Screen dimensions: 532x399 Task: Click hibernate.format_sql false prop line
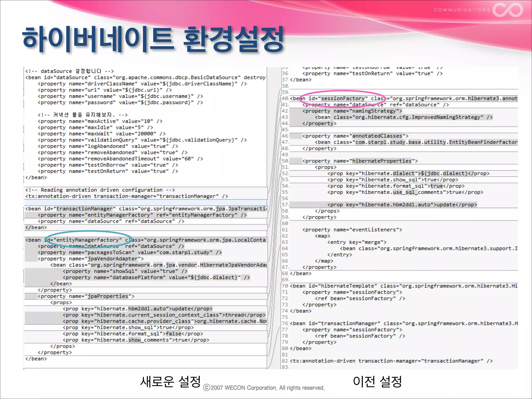pos(132,334)
